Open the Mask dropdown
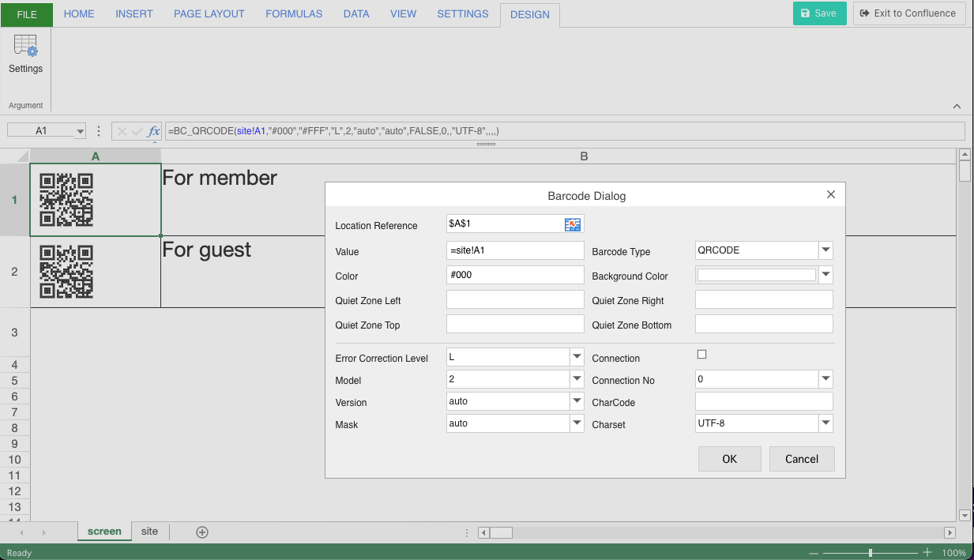Viewport: 974px width, 560px height. (577, 423)
